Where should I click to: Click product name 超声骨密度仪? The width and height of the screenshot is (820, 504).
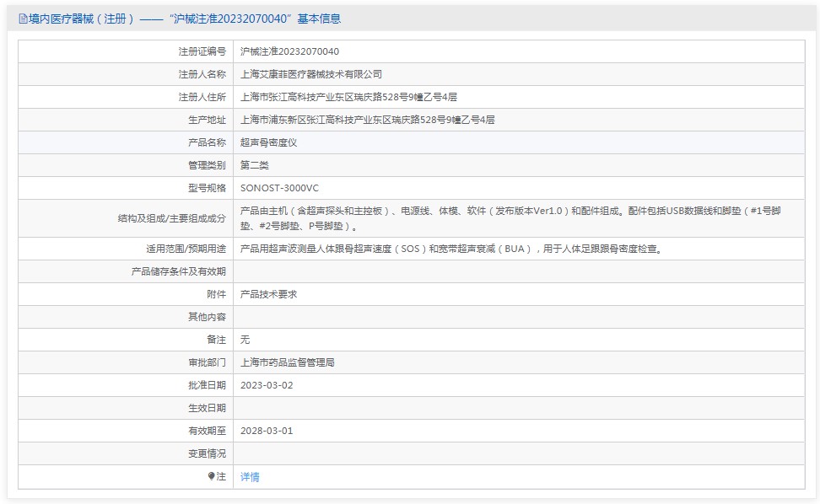click(x=268, y=142)
